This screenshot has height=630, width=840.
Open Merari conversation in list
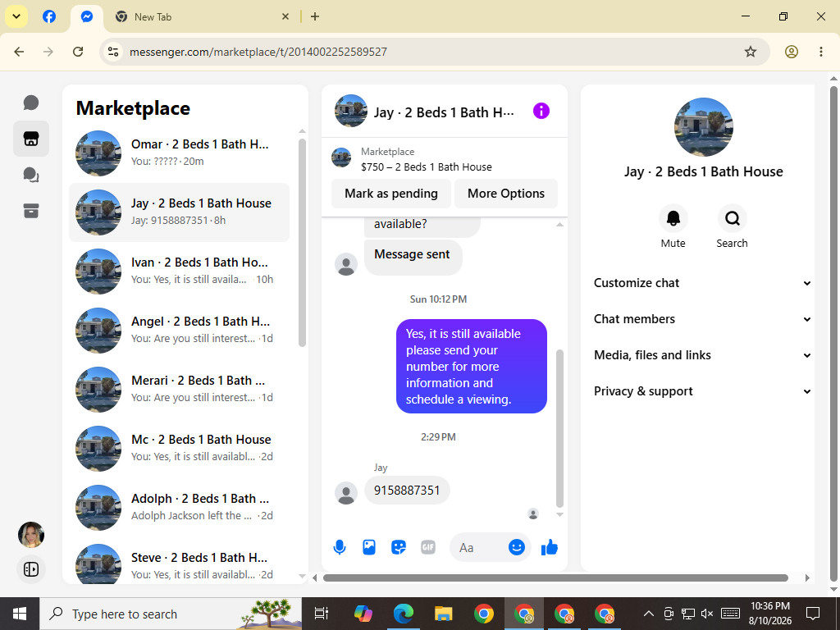point(180,390)
